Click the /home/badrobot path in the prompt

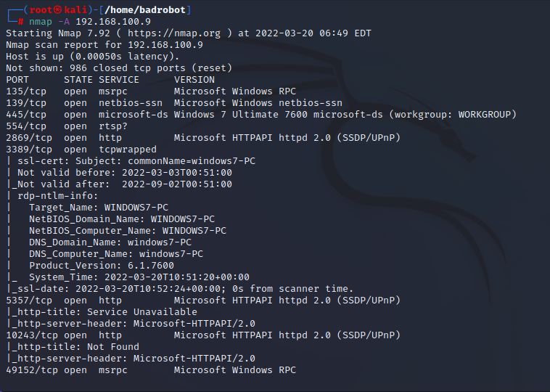tap(145, 10)
